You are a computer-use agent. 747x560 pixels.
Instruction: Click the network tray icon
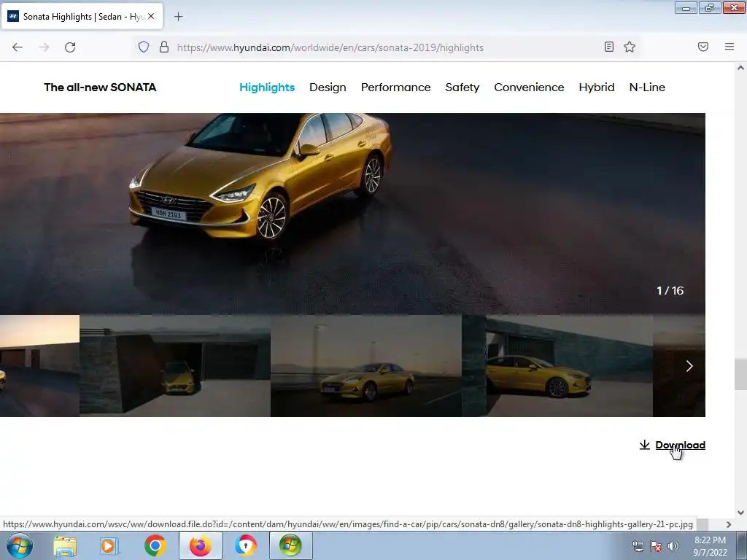click(x=638, y=547)
